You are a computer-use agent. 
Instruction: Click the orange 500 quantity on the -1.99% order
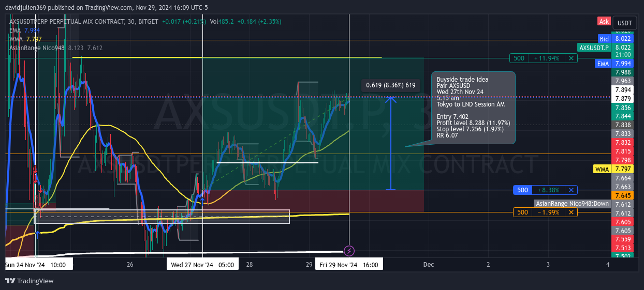click(522, 212)
